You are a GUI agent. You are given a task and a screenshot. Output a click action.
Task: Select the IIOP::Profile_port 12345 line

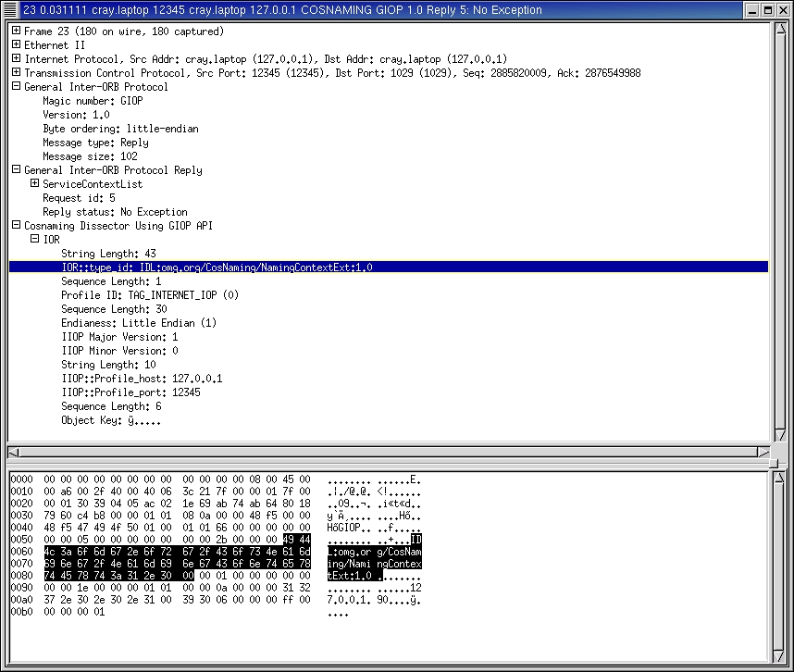point(130,392)
